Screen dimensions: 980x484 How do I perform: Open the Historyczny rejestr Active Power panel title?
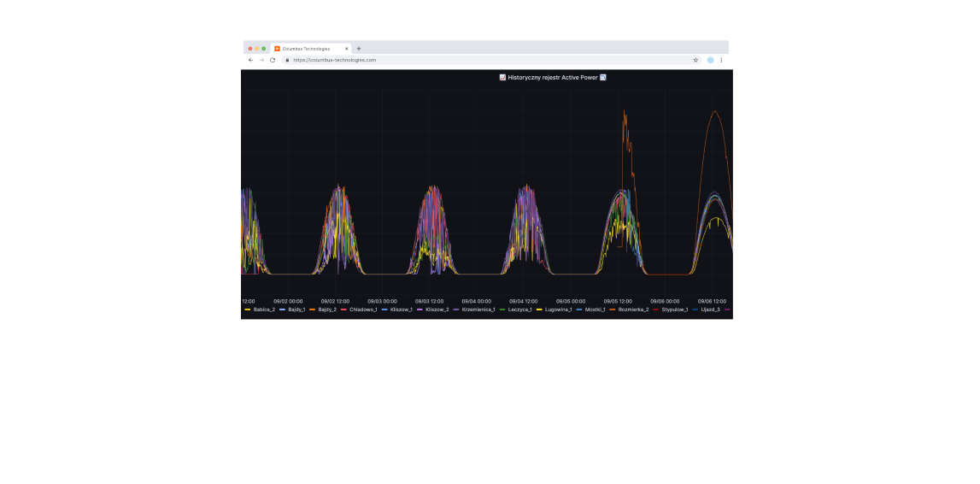pyautogui.click(x=553, y=77)
